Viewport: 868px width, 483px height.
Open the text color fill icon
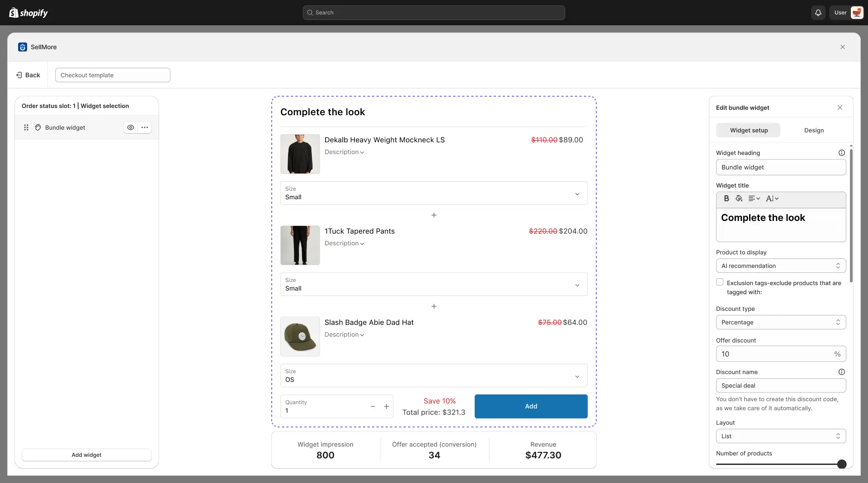(739, 198)
